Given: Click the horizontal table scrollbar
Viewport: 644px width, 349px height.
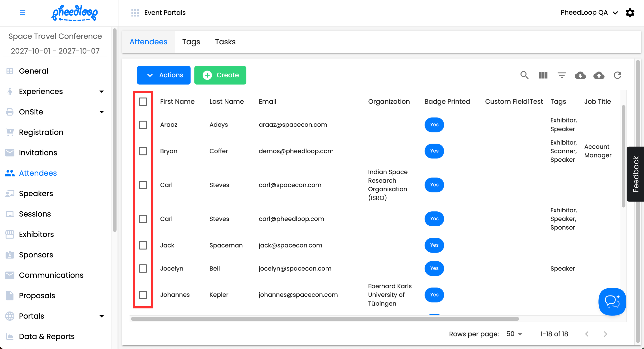Looking at the screenshot, I should coord(325,319).
